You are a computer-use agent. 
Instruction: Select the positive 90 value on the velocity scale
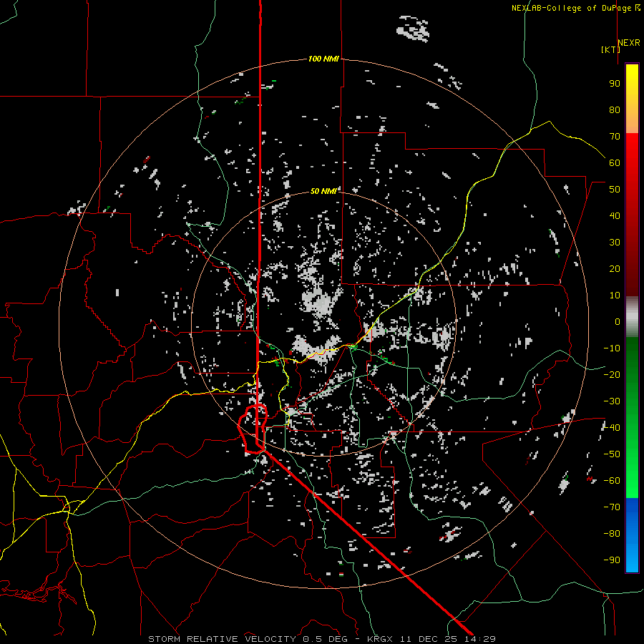615,84
